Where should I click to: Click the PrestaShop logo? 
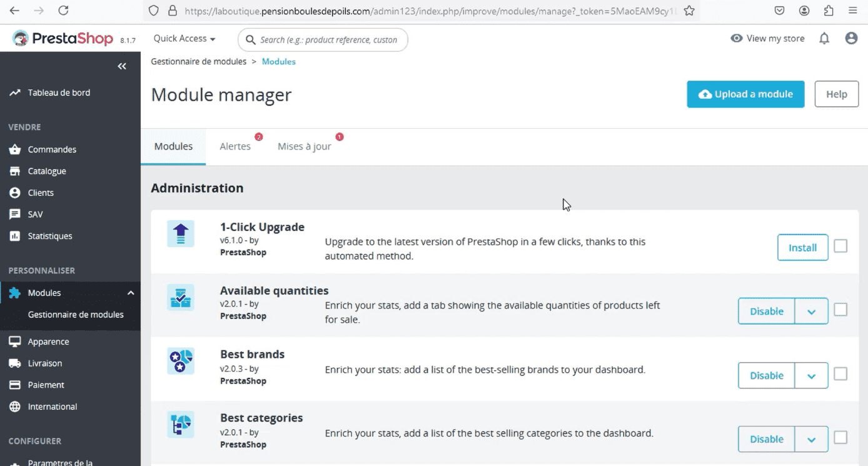coord(63,39)
